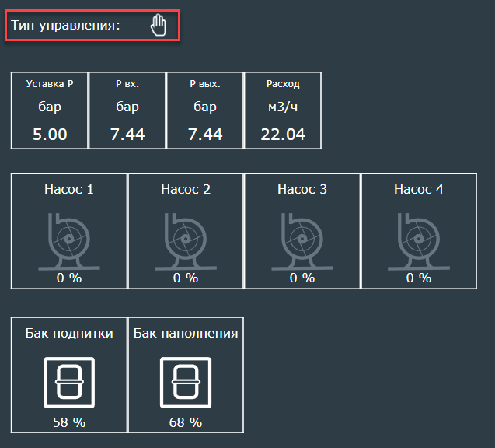Click the Бак подпитки title

point(68,333)
